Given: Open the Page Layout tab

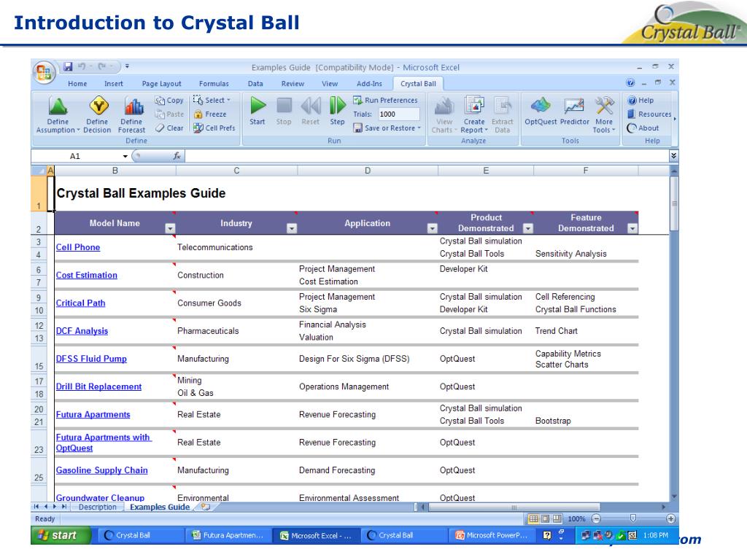Looking at the screenshot, I should tap(161, 84).
